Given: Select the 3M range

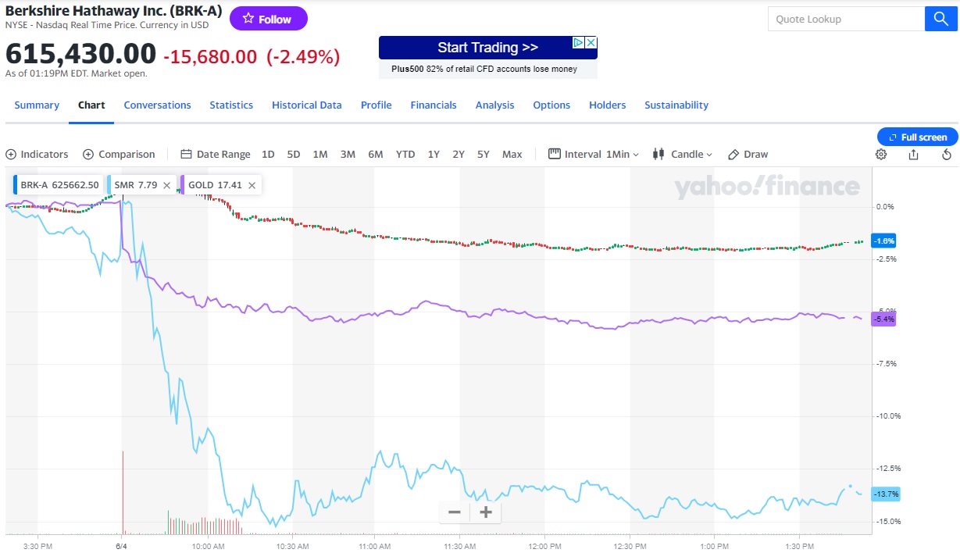Looking at the screenshot, I should (x=348, y=154).
